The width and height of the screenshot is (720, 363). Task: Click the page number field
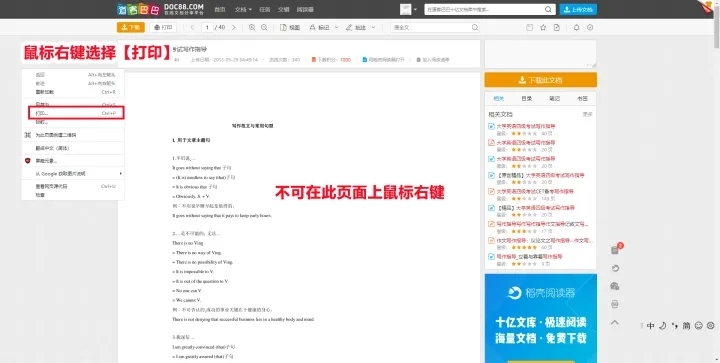tap(207, 28)
